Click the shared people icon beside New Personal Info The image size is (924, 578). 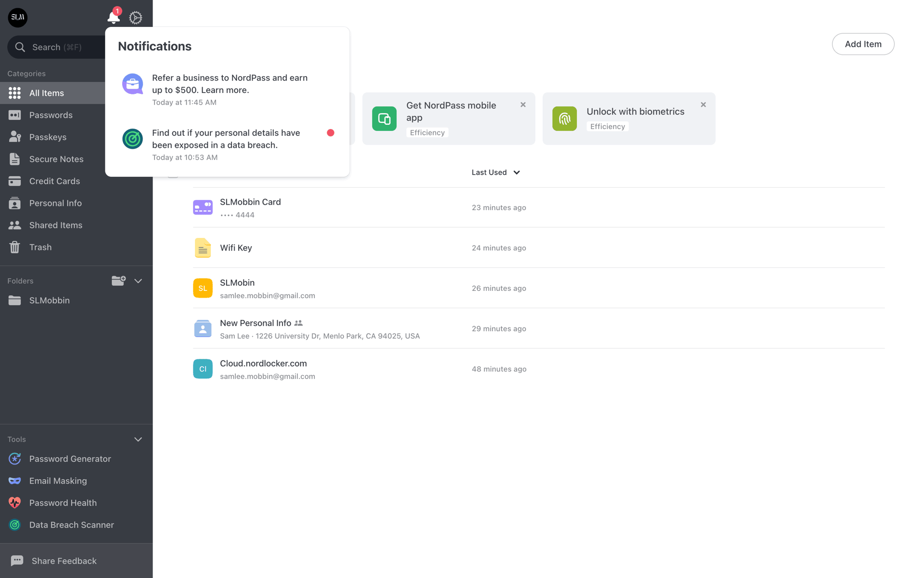[x=298, y=323]
